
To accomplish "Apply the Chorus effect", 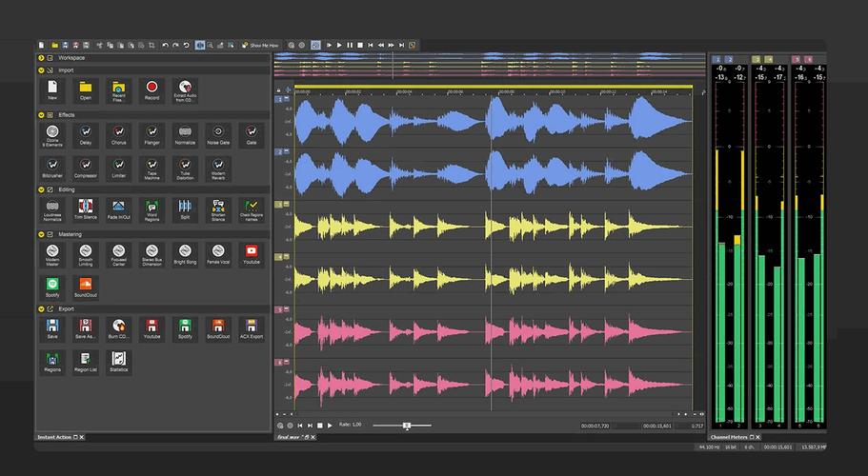I will click(x=118, y=132).
